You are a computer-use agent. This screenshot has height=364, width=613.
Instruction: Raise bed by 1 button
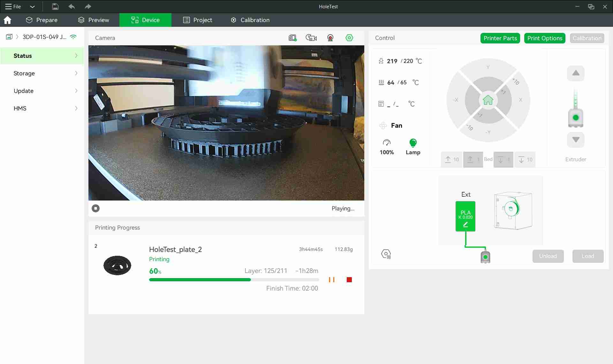coord(473,160)
